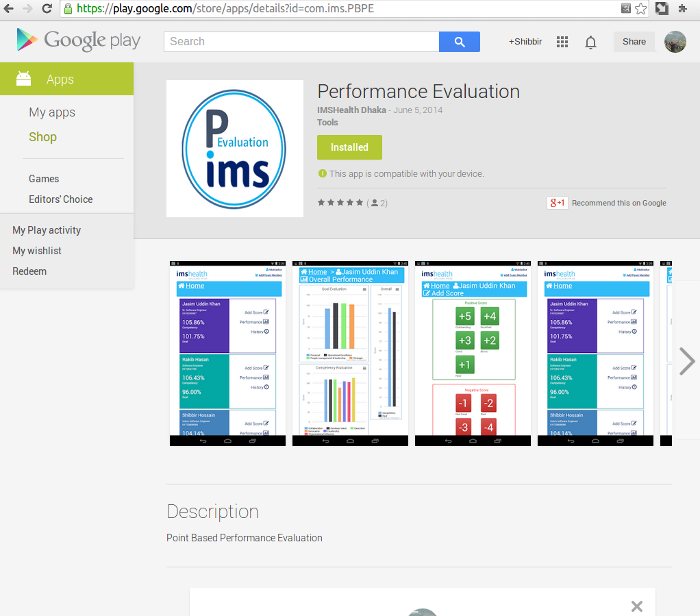Open My wishlist
The width and height of the screenshot is (700, 616).
click(36, 251)
